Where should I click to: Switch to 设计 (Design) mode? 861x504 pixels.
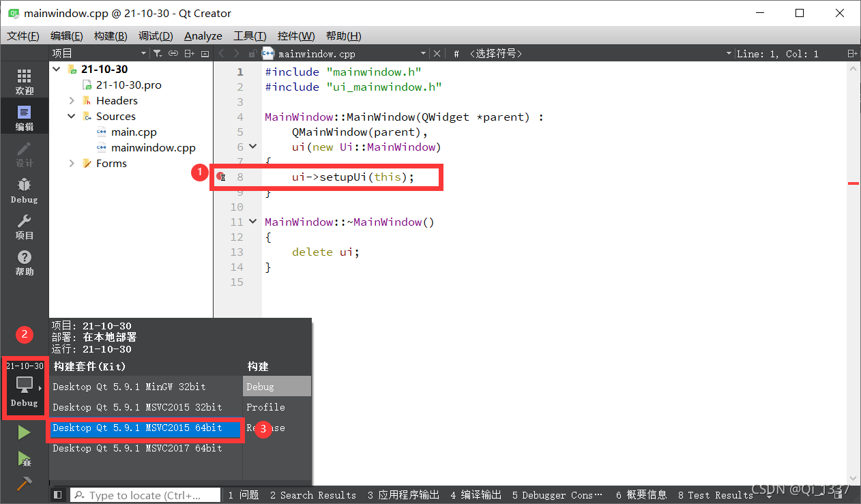pos(24,155)
